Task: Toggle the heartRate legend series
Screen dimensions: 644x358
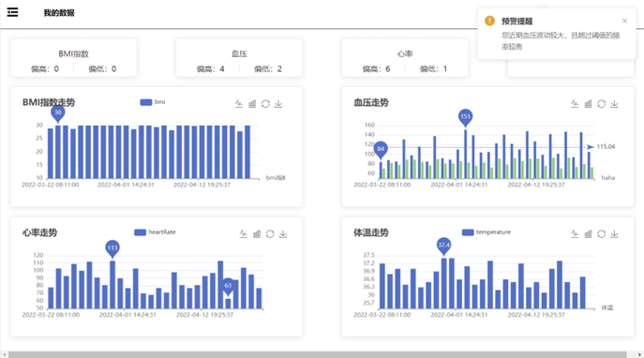Action: tap(155, 232)
